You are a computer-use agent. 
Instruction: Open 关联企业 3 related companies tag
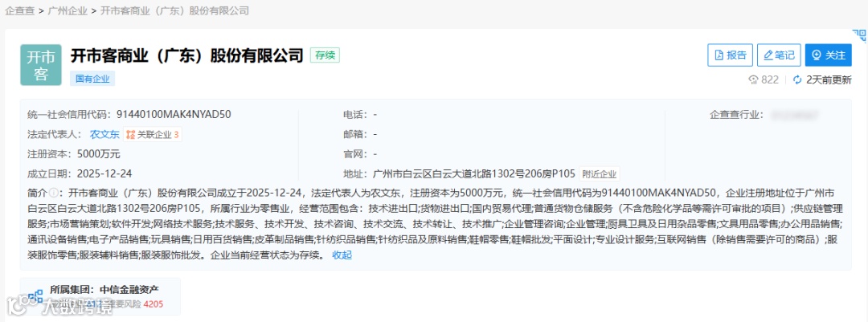152,134
